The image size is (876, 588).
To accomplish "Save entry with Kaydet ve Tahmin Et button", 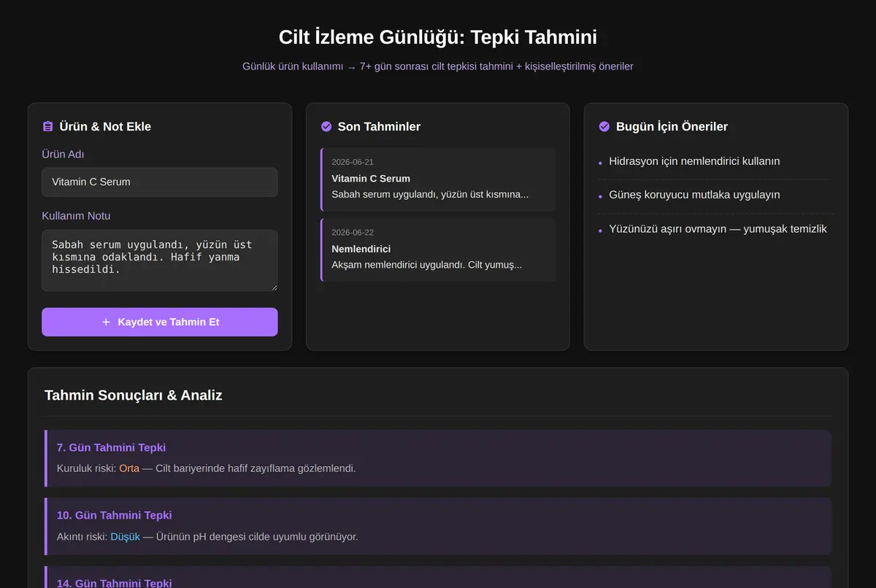I will pos(160,322).
